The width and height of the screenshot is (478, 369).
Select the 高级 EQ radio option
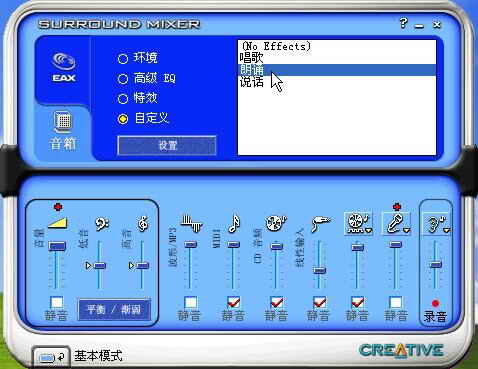[x=123, y=79]
